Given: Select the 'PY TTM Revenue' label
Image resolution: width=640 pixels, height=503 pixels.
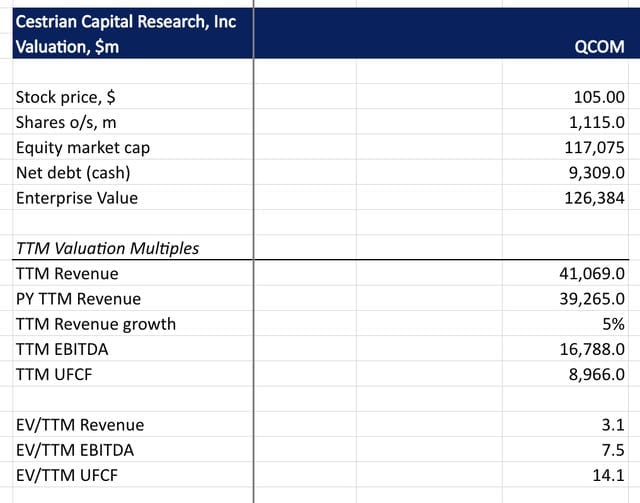Looking at the screenshot, I should 78,299.
